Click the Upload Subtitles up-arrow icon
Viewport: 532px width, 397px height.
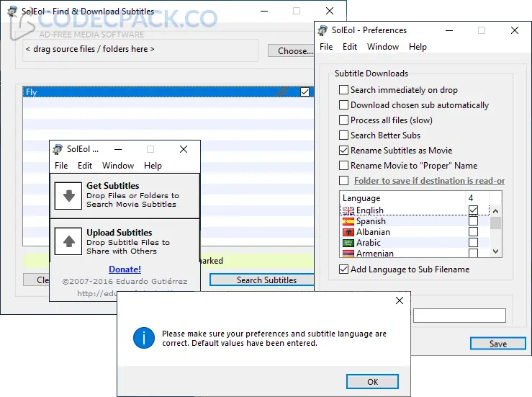[68, 241]
